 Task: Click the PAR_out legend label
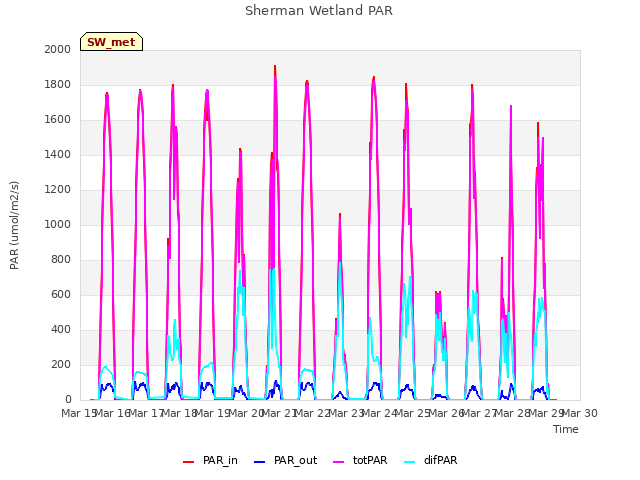[296, 460]
